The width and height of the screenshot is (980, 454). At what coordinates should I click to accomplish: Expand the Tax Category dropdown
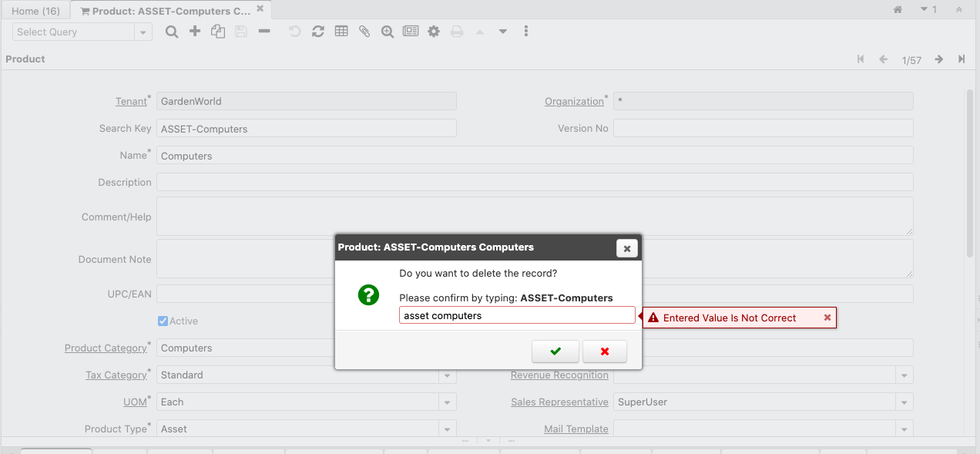click(448, 375)
